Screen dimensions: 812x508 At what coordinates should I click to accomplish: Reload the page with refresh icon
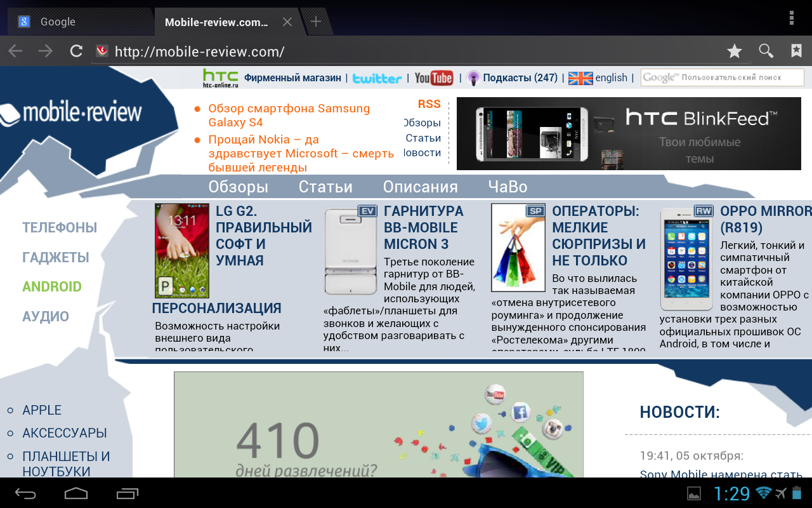tap(76, 51)
